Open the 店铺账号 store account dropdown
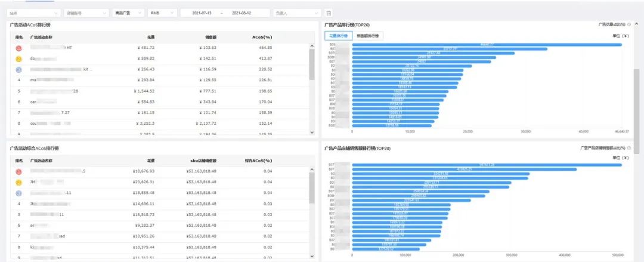The height and width of the screenshot is (262, 644). click(x=86, y=13)
